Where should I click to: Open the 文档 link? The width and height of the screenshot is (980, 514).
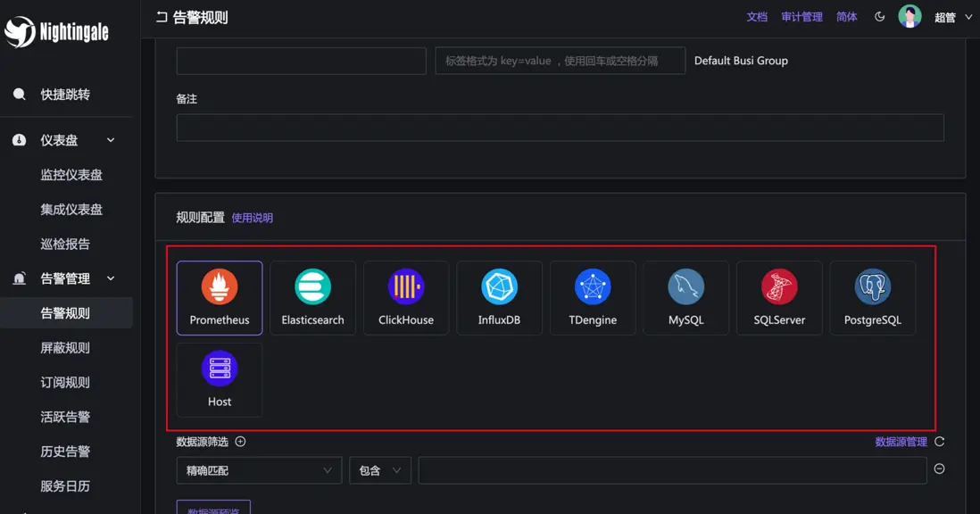coord(756,17)
